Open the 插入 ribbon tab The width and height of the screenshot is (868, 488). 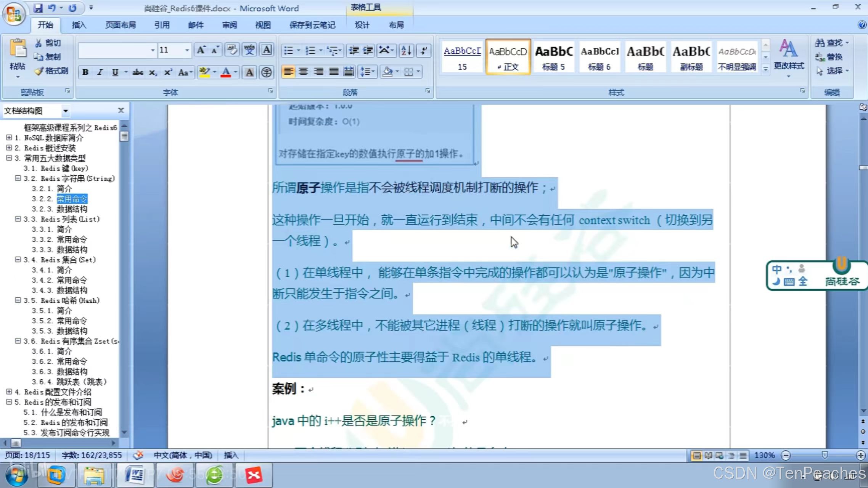click(x=79, y=25)
